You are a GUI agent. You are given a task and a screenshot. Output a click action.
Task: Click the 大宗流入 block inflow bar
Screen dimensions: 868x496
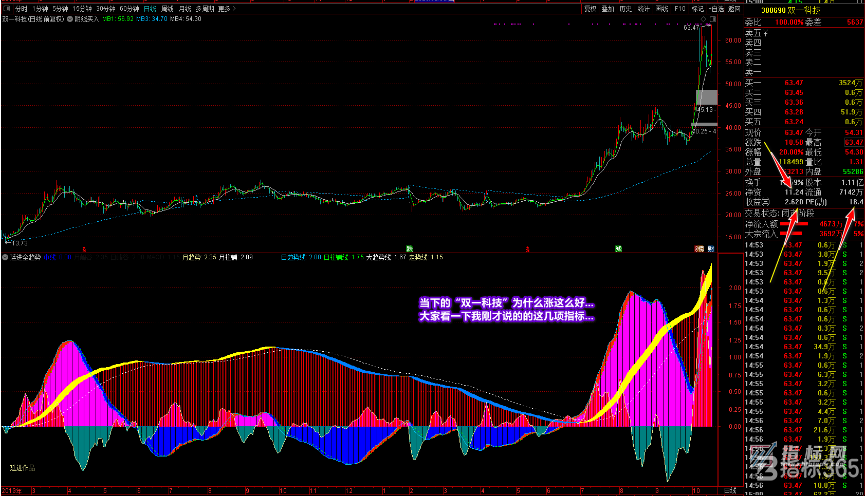792,234
